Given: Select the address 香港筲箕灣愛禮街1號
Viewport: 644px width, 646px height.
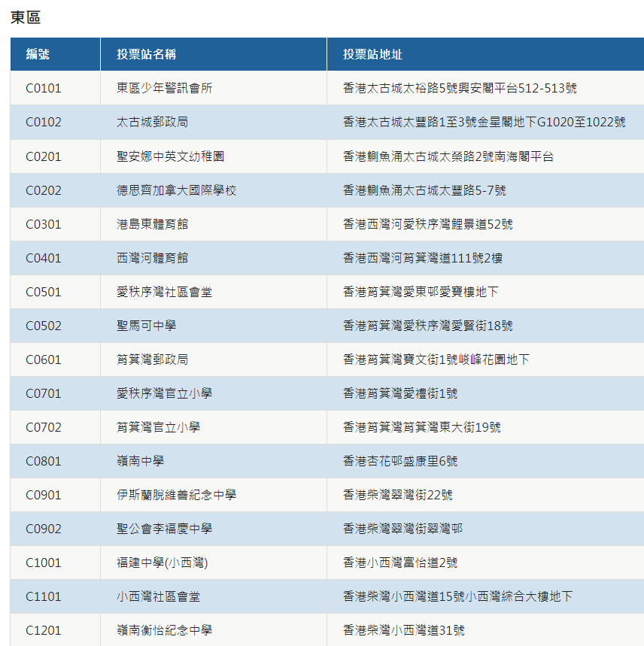Looking at the screenshot, I should (400, 393).
